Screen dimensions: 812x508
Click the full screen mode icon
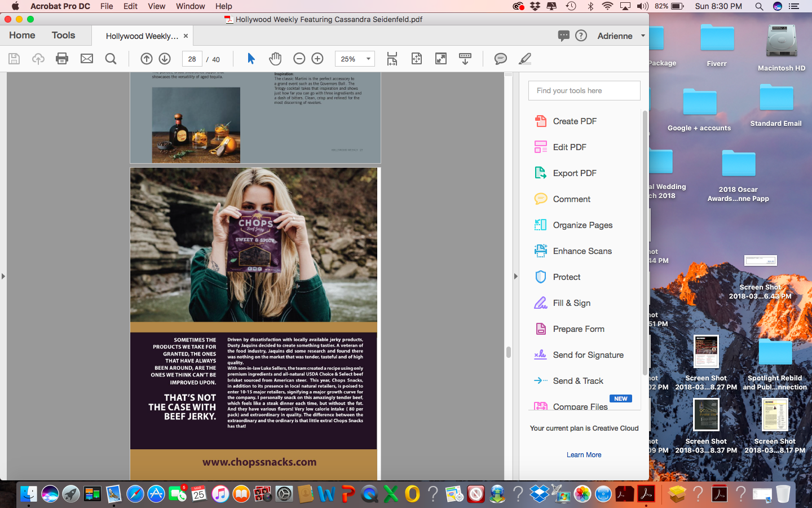(x=441, y=59)
